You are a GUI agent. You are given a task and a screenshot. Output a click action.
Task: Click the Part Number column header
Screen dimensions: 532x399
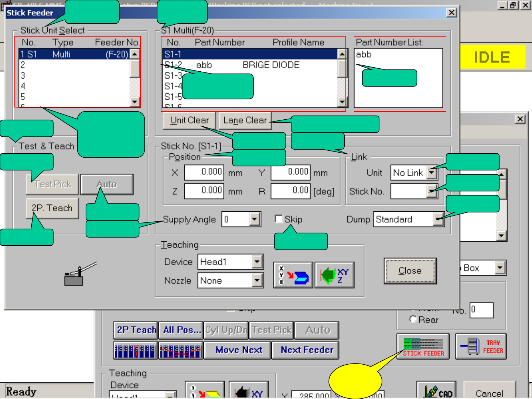point(220,42)
